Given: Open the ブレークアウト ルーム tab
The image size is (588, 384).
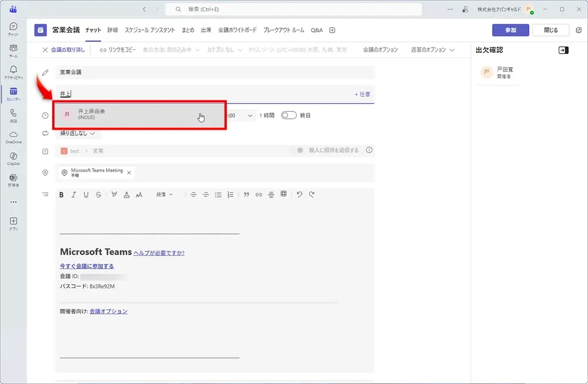Looking at the screenshot, I should [284, 30].
